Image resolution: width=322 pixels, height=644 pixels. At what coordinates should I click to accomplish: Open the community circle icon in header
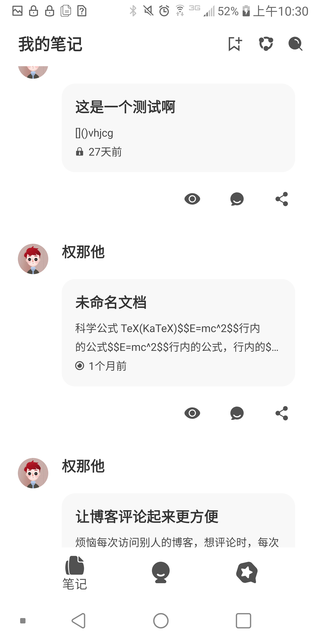(266, 44)
